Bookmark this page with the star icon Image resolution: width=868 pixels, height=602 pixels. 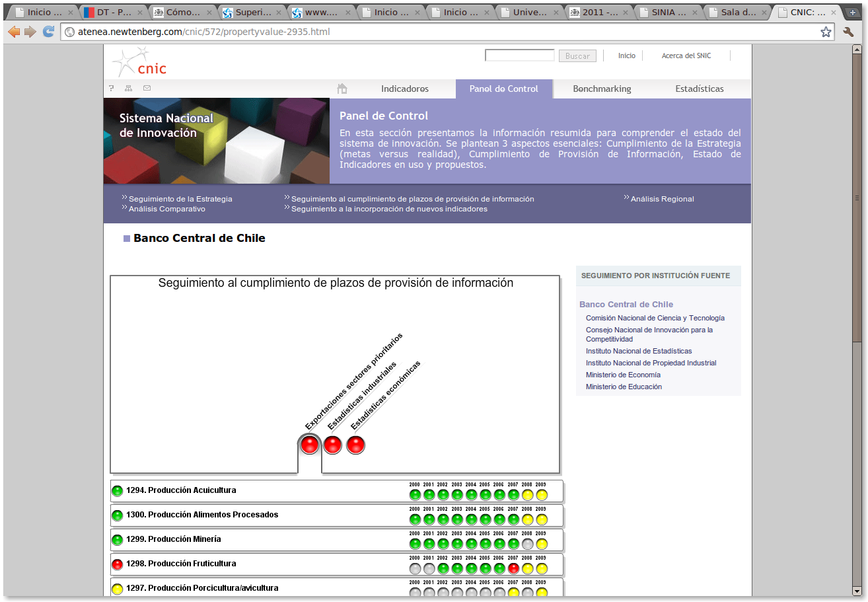[x=826, y=32]
